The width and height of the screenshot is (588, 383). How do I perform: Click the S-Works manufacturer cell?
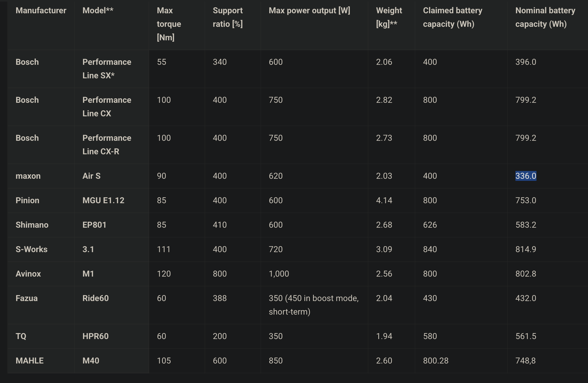[31, 249]
